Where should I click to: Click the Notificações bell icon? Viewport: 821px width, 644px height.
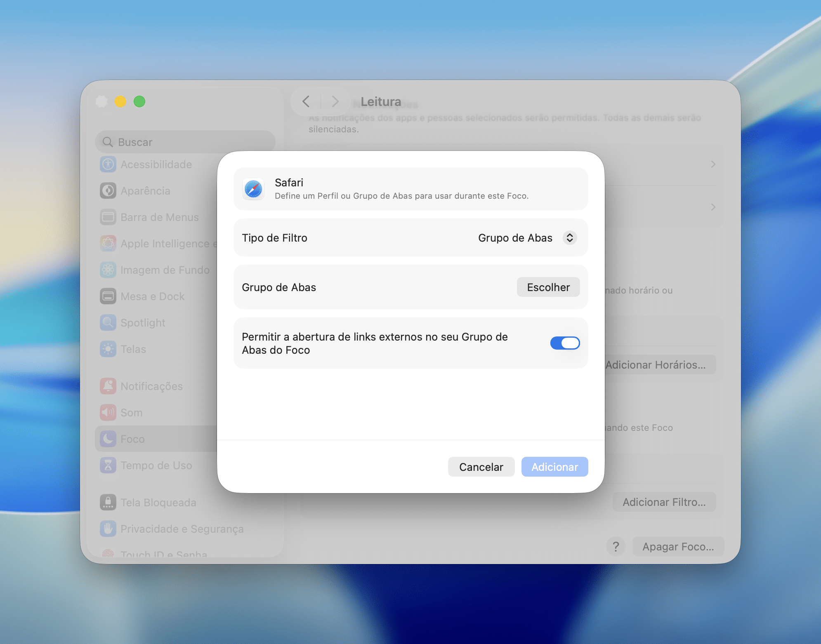pyautogui.click(x=108, y=386)
